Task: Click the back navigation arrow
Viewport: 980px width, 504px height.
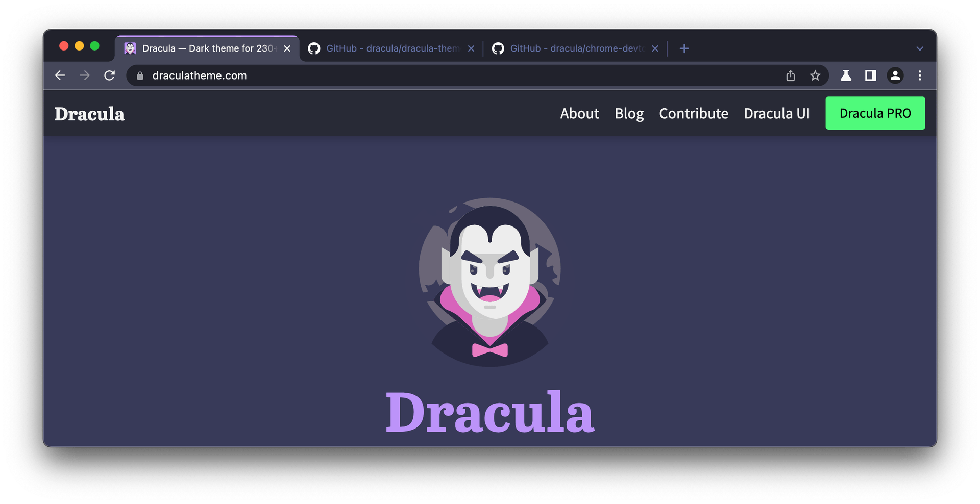Action: [60, 75]
